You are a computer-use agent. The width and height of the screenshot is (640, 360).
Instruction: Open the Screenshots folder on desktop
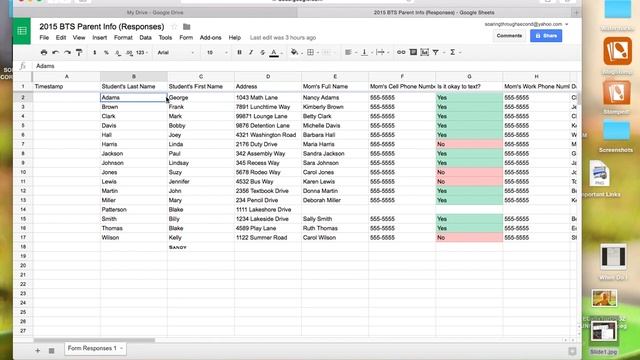[x=616, y=136]
